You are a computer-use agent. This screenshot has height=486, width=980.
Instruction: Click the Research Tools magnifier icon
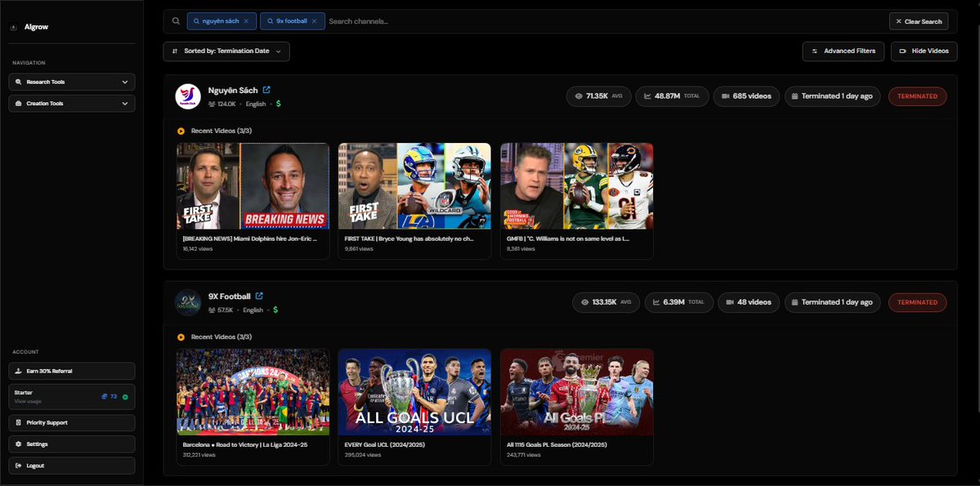18,82
